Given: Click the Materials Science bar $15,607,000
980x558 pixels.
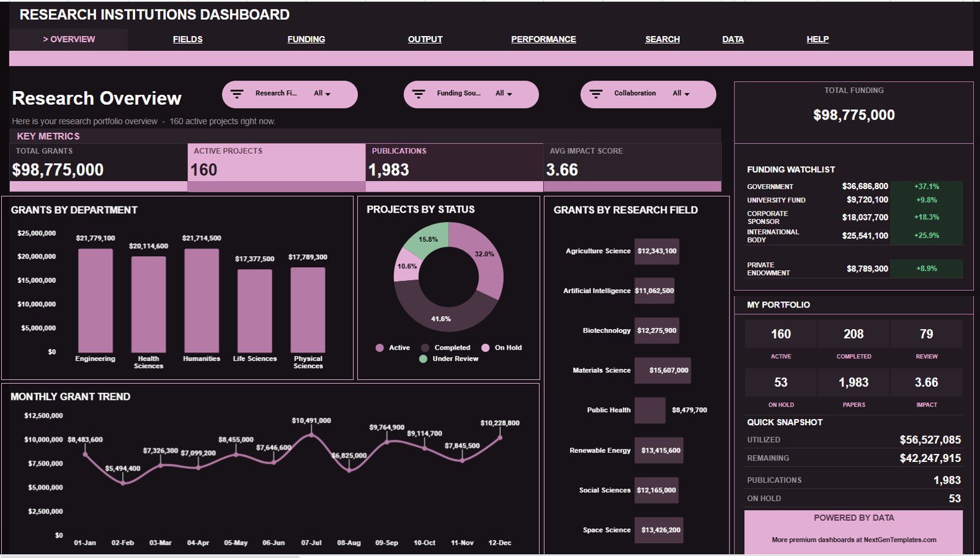Looking at the screenshot, I should (662, 370).
